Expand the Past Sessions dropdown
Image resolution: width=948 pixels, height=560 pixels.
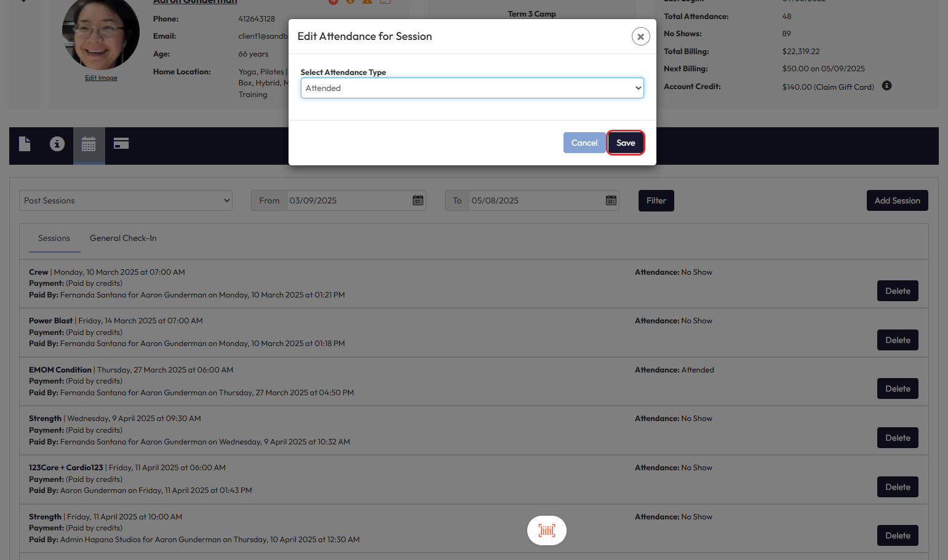click(x=125, y=200)
